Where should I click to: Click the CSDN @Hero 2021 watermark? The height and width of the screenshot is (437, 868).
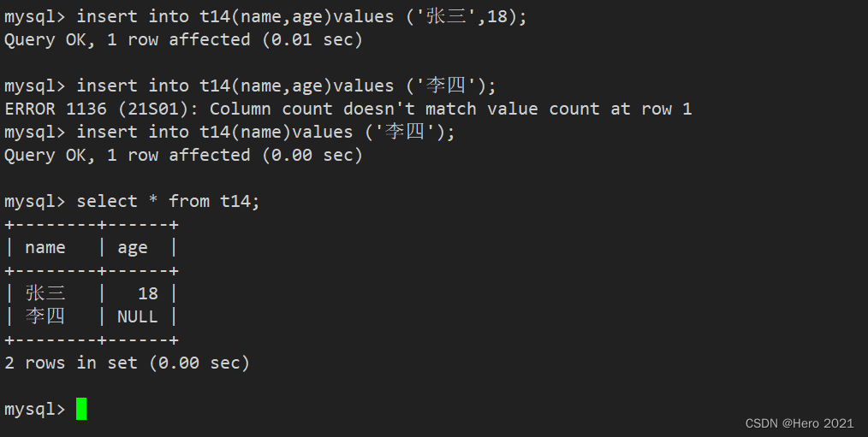click(x=800, y=423)
